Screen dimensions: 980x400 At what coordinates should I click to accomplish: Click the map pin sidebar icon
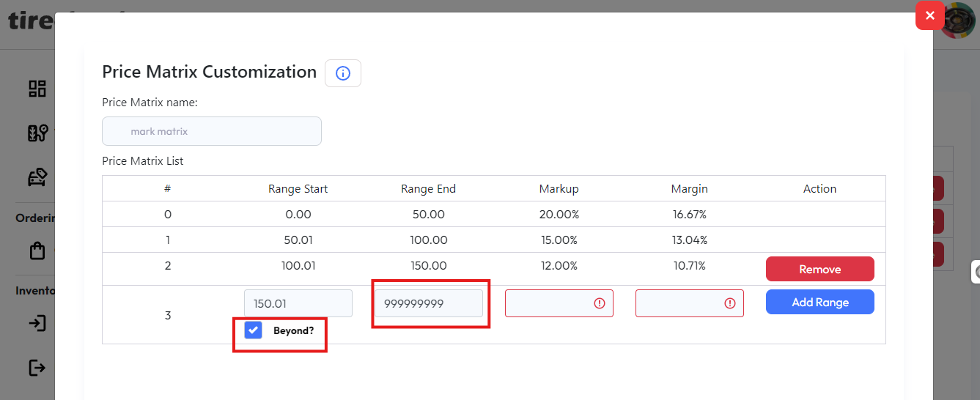coord(37,133)
